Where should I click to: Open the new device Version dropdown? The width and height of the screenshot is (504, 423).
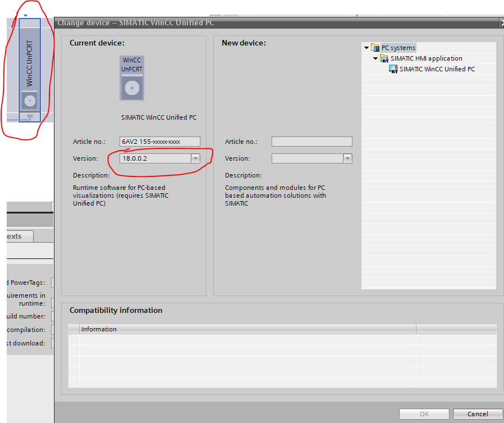tap(347, 158)
